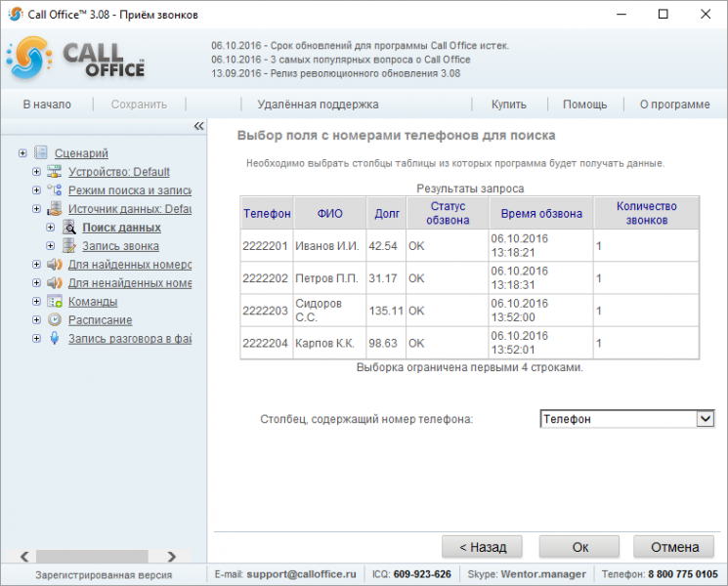Click support@calloffice.ru in status bar

tap(301, 574)
